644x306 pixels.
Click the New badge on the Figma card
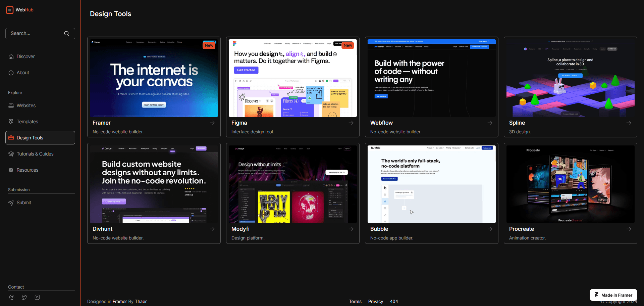348,45
